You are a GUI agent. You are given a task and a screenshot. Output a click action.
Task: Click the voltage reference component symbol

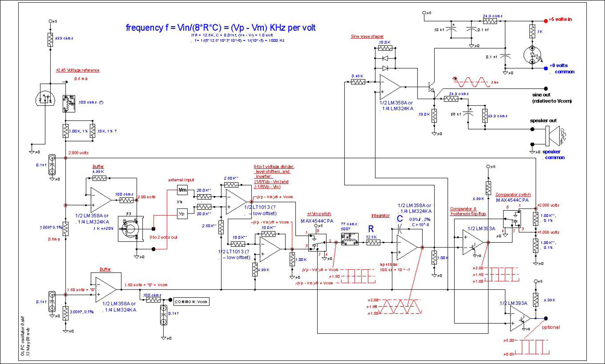point(45,98)
